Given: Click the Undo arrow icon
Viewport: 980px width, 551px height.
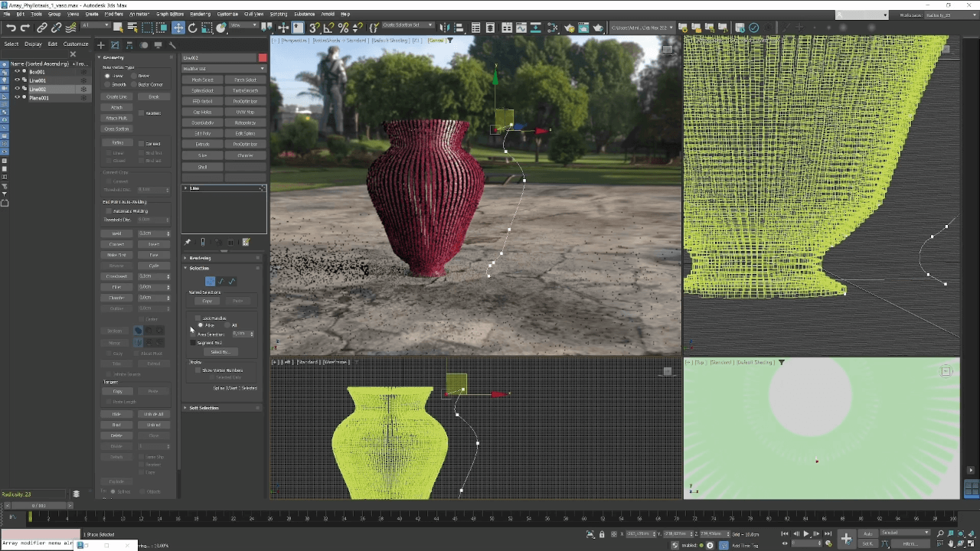Looking at the screenshot, I should pyautogui.click(x=11, y=28).
